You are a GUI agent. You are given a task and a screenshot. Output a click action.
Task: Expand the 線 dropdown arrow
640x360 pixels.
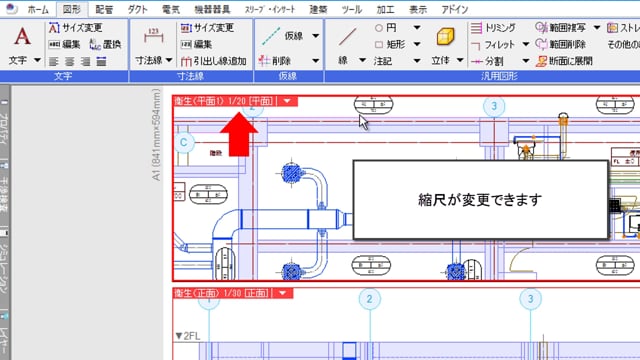point(362,60)
